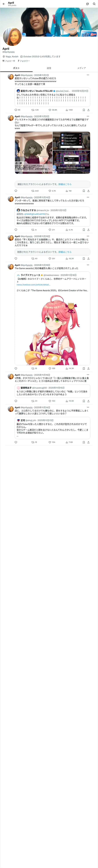
Task: Click the Grok icon beside the search
Action: coord(87,4)
